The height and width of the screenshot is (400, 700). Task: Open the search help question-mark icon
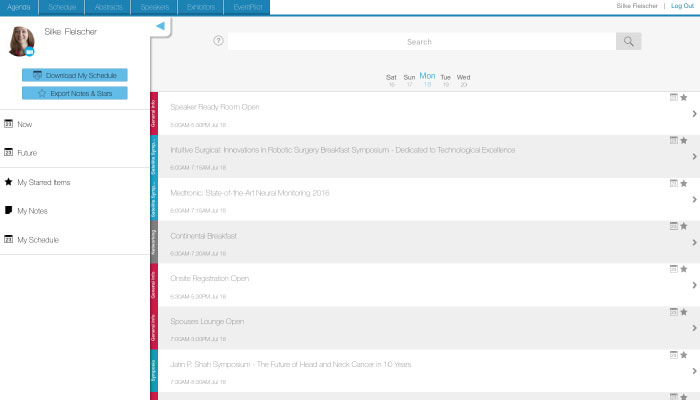click(x=218, y=41)
